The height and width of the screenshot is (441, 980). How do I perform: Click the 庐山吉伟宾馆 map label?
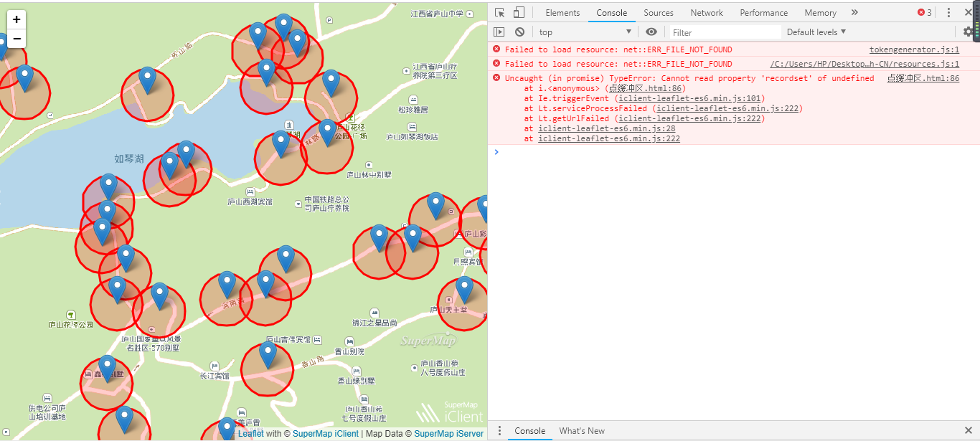click(288, 339)
